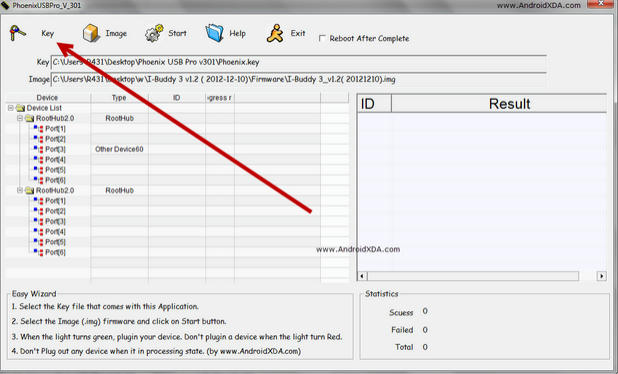Select Port[1] under second RootHub2.0
The image size is (618, 374).
pos(55,201)
